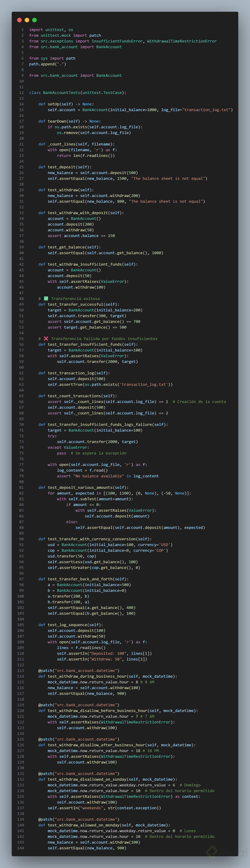Click the green maximize dot in the title bar

click(34, 20)
